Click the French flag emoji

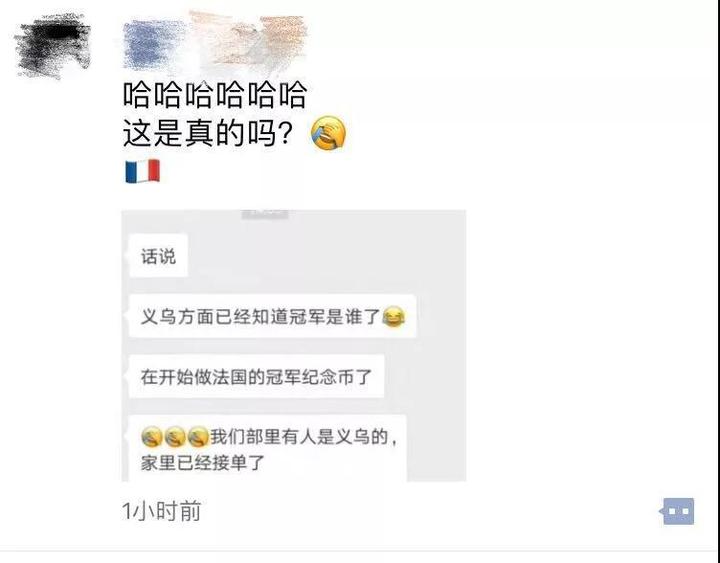[x=143, y=171]
